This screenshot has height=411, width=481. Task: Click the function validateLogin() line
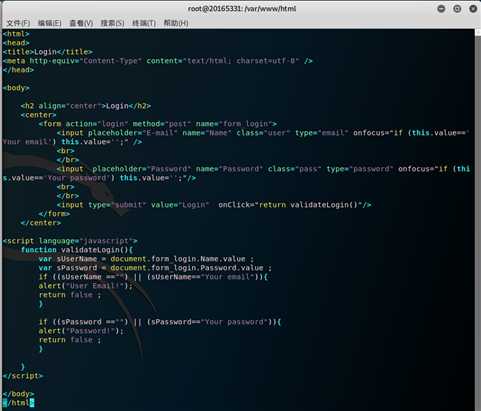tap(77, 250)
